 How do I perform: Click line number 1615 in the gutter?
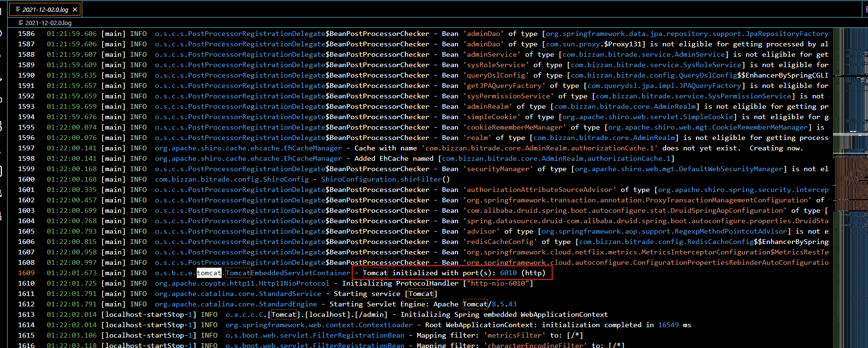(x=26, y=335)
